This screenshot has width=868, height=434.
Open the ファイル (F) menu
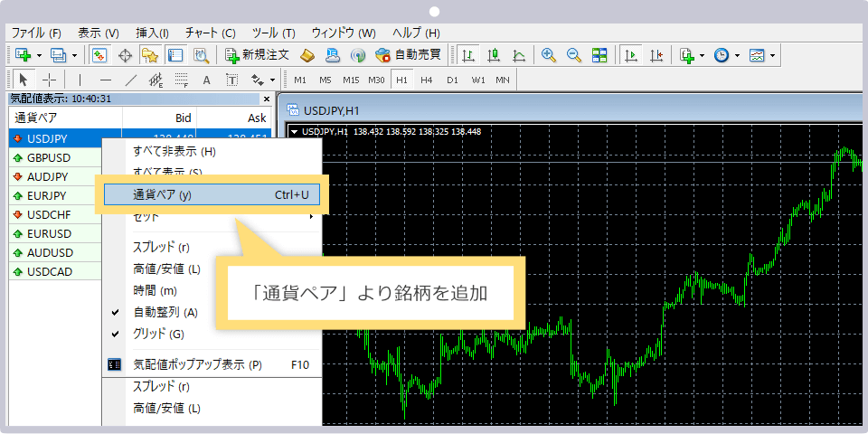click(x=36, y=33)
